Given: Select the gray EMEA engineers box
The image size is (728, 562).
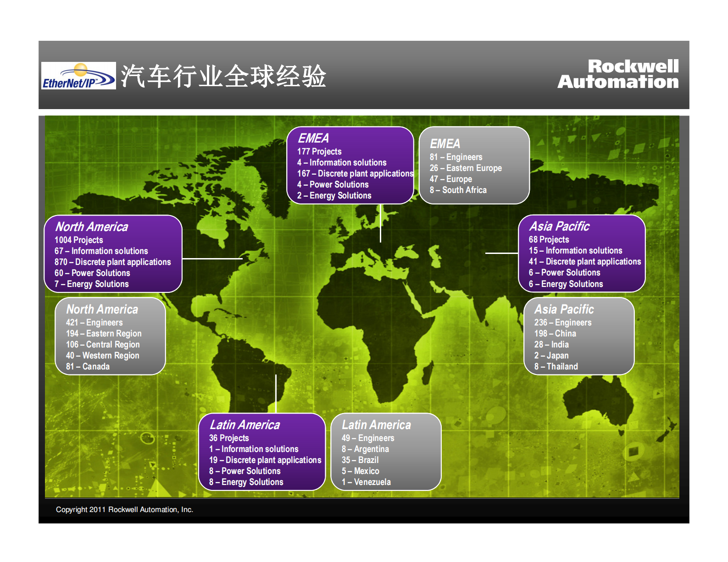Looking at the screenshot, I should click(474, 165).
